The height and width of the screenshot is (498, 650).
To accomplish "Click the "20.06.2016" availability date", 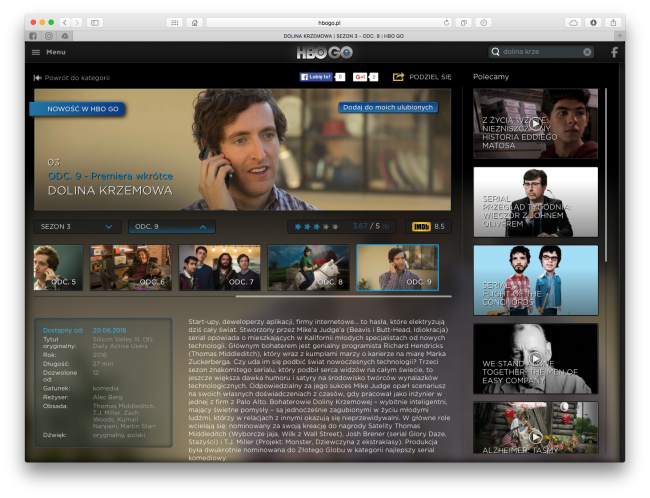I will 109,330.
